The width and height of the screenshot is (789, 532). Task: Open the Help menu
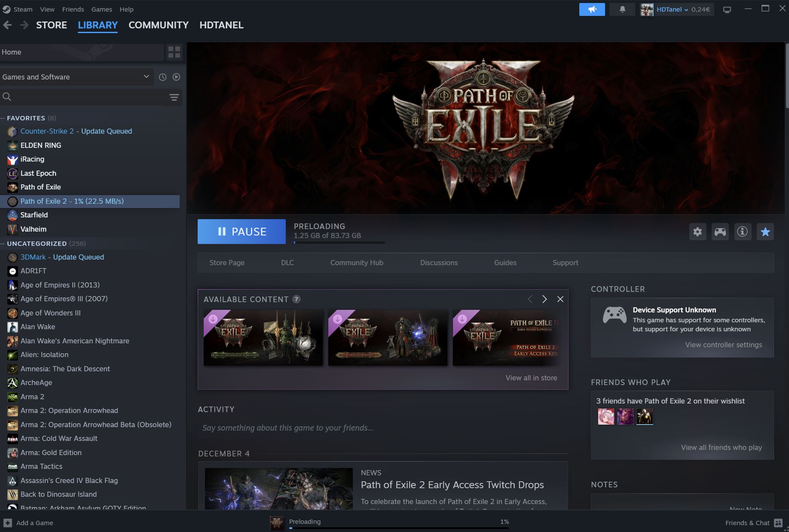[126, 9]
